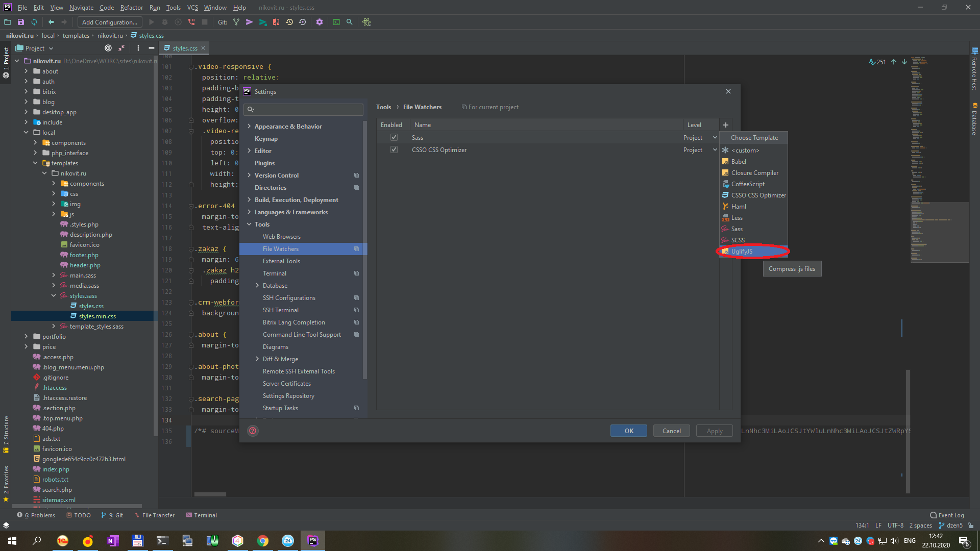Viewport: 980px width, 551px height.
Task: Click the Show History clock icon
Action: pos(289,22)
